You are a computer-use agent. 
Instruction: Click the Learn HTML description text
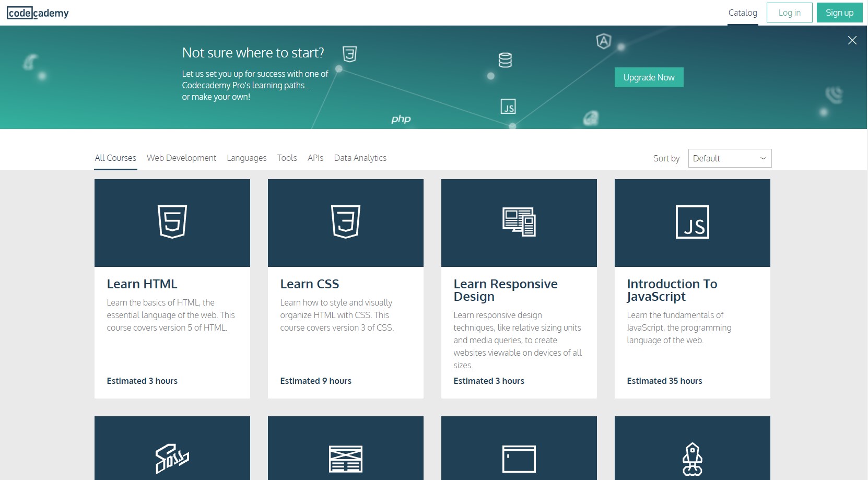coord(171,315)
